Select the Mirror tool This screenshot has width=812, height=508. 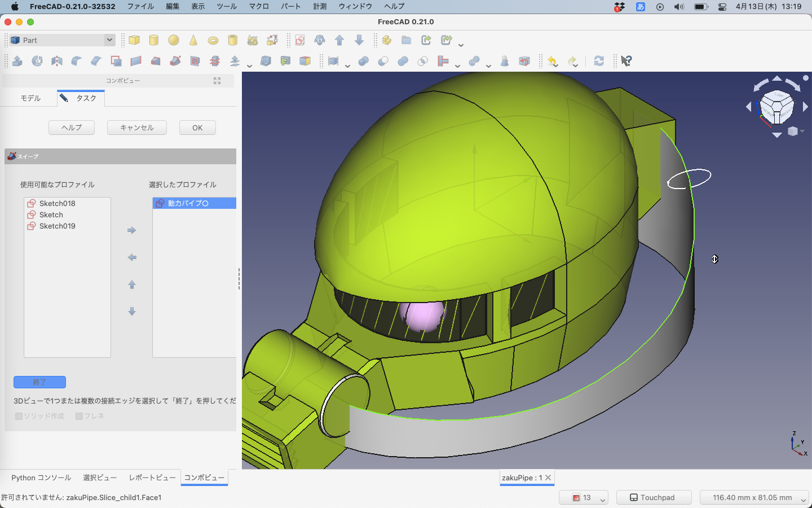click(57, 61)
